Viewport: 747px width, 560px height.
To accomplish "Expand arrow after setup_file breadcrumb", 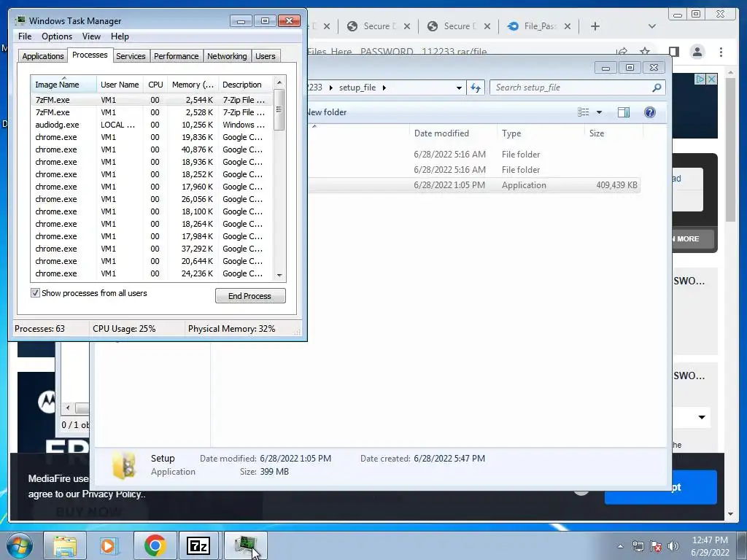I will 384,87.
